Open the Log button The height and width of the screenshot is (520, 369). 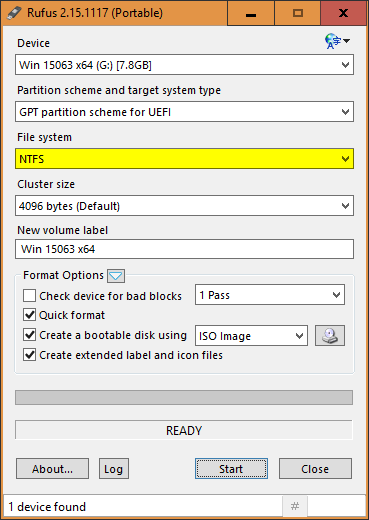click(x=114, y=469)
